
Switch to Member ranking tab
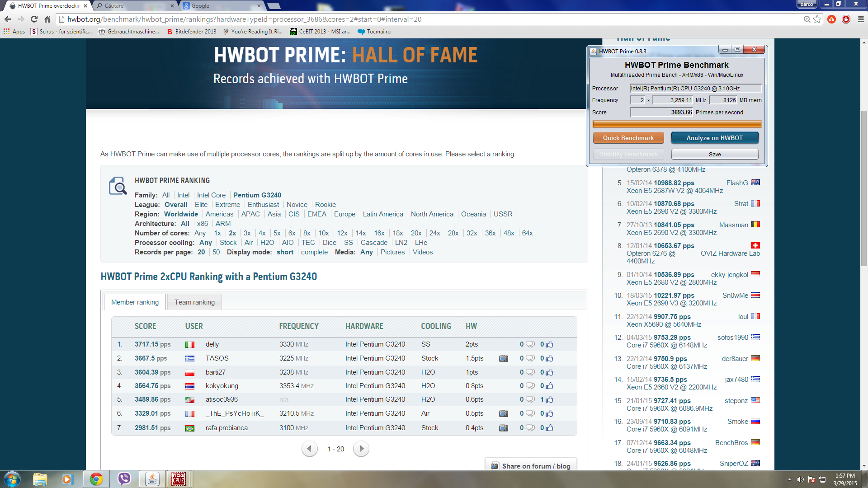pyautogui.click(x=135, y=302)
